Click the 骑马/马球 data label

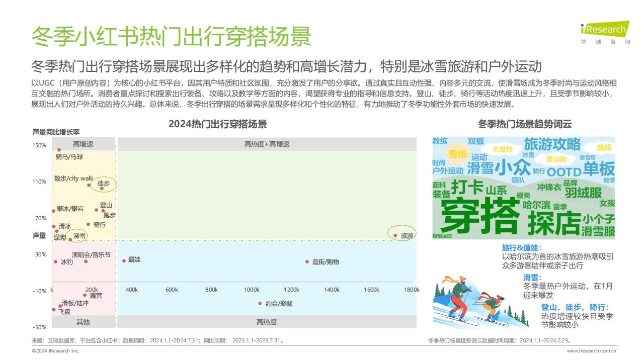pyautogui.click(x=69, y=157)
